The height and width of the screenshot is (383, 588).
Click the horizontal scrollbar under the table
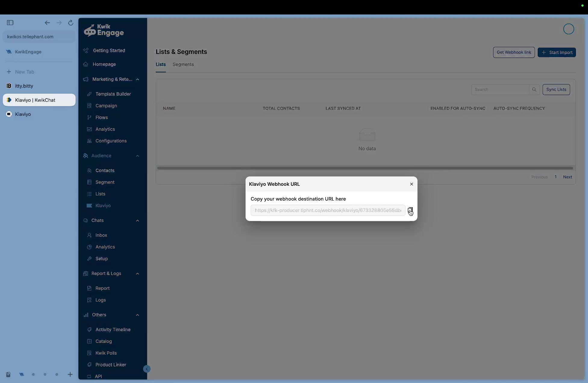tap(365, 168)
